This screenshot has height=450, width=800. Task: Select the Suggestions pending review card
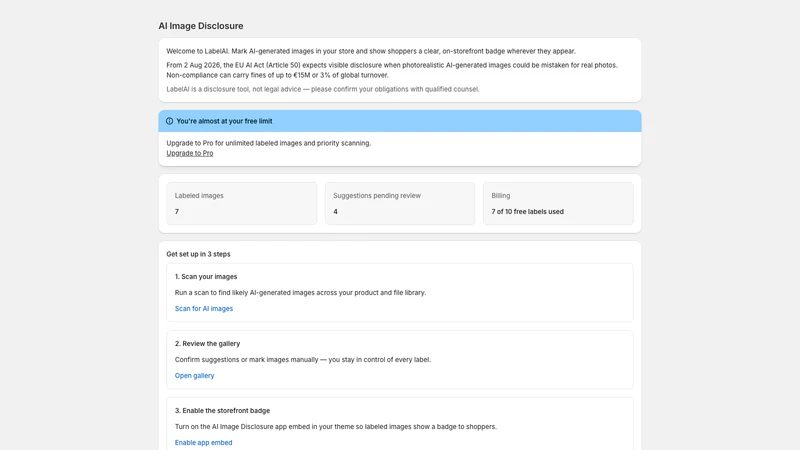click(x=399, y=204)
